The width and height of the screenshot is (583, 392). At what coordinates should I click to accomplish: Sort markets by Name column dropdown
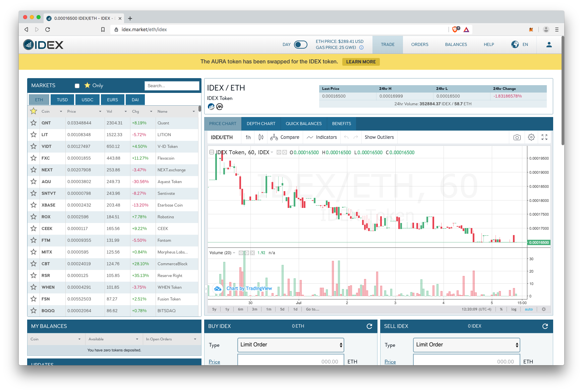[x=194, y=111]
